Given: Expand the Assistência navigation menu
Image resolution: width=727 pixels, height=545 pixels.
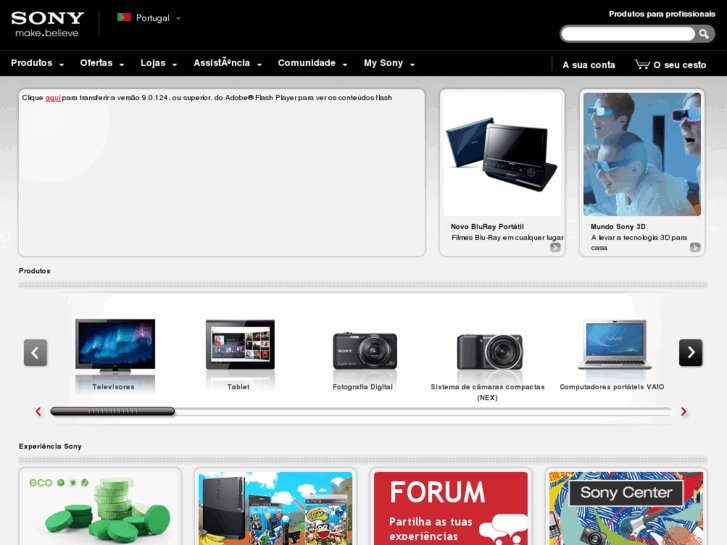Looking at the screenshot, I should click(x=227, y=63).
